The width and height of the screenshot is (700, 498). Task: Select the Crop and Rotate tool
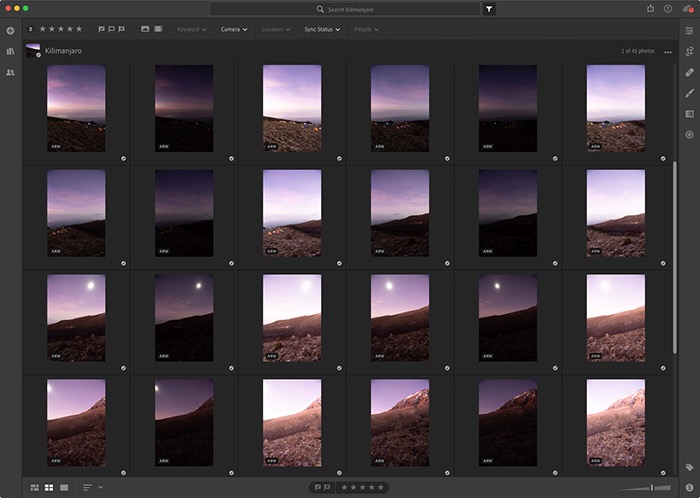point(689,51)
